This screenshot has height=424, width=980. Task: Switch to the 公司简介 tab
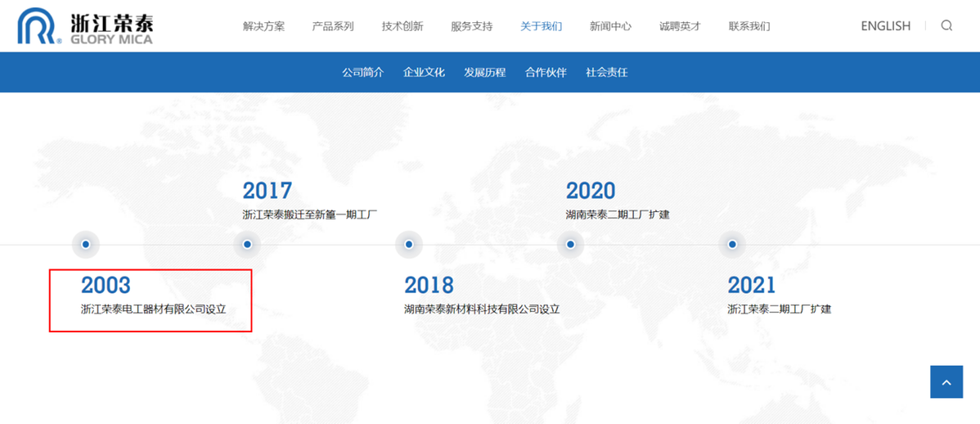[x=363, y=72]
